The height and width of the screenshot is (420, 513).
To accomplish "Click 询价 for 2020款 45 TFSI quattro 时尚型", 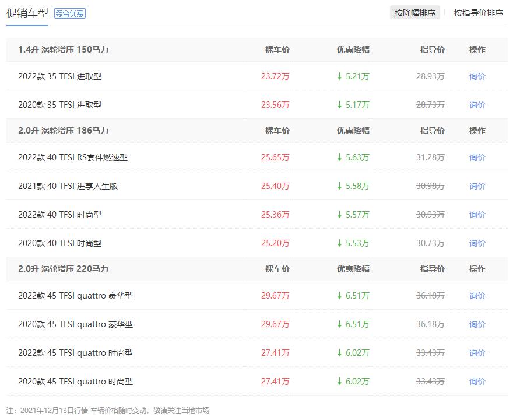I will (x=477, y=381).
